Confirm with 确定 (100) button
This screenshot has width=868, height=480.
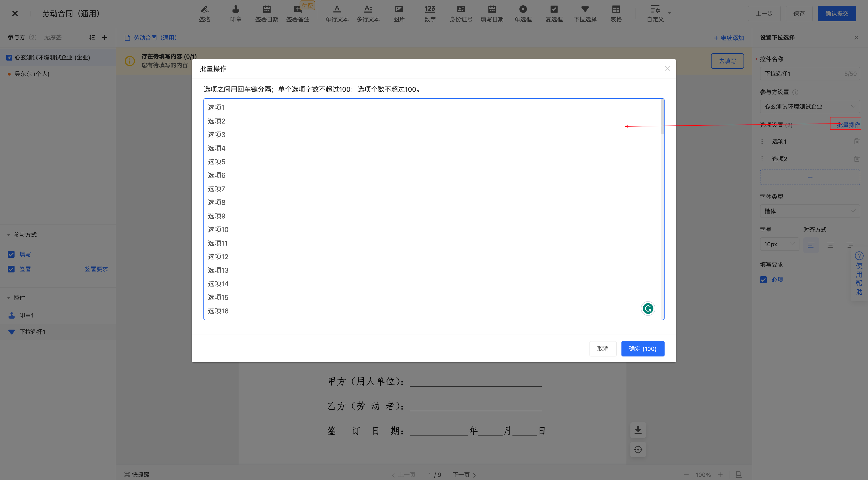coord(643,349)
